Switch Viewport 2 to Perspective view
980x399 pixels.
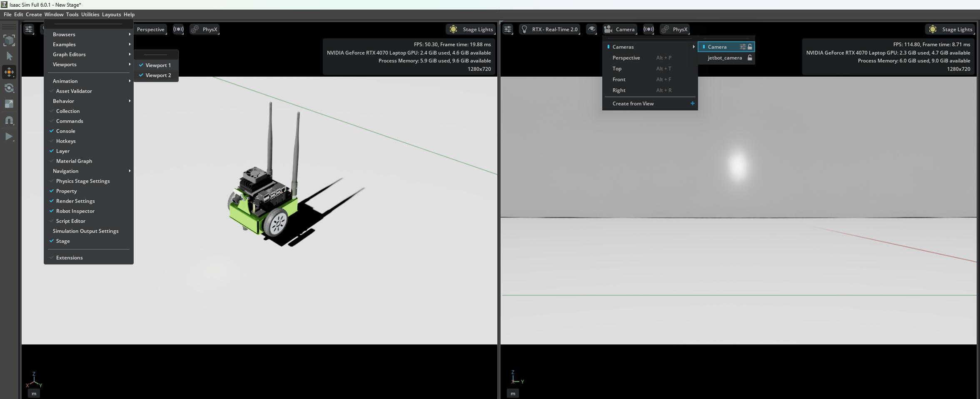tap(650, 58)
